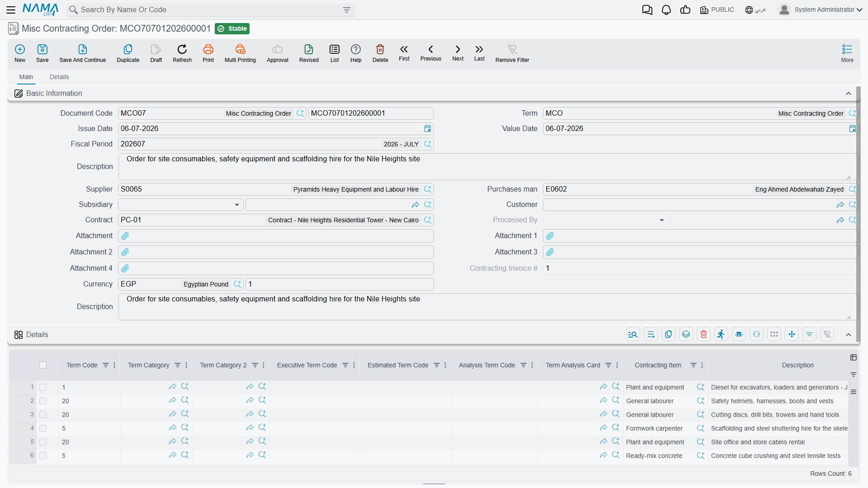Click the Stable status badge
The height and width of the screenshot is (488, 868).
[232, 28]
